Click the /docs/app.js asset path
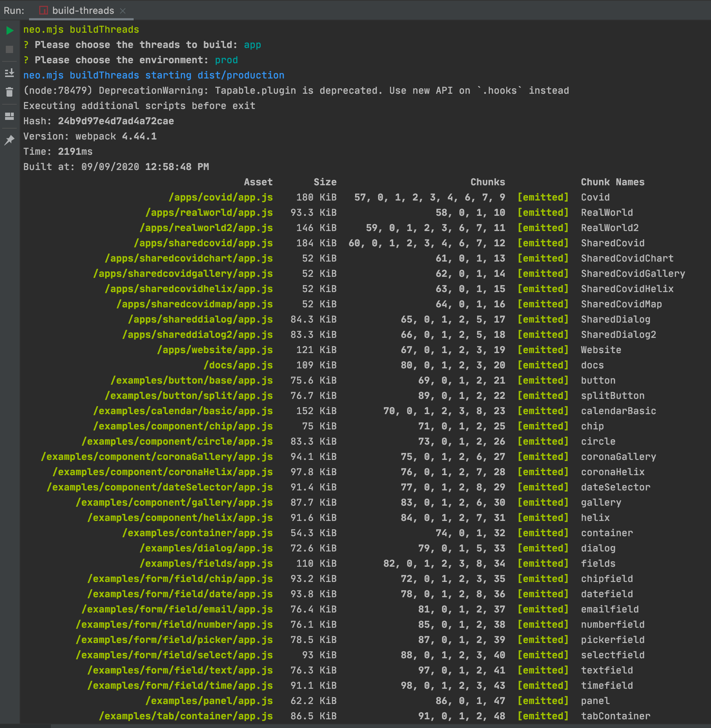 (238, 365)
